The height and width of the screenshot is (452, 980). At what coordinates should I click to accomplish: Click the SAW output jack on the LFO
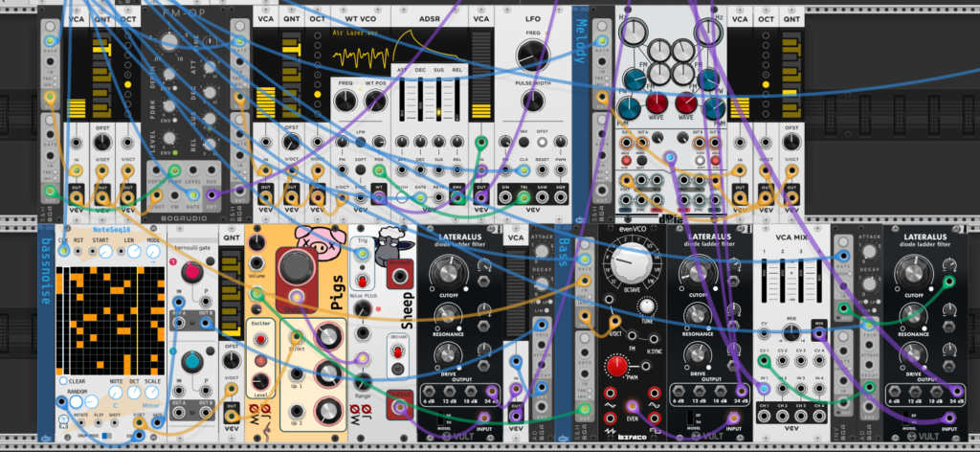click(x=542, y=198)
